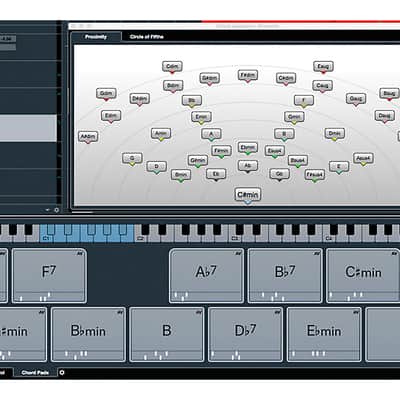The width and height of the screenshot is (400, 400).
Task: Pick the Bmin chord suggestion bubble
Action: [x=181, y=175]
